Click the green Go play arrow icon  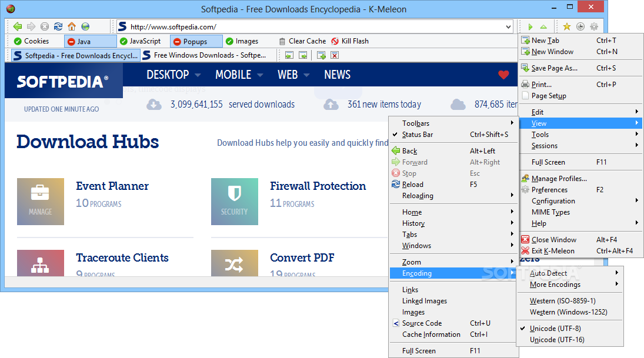[x=530, y=26]
